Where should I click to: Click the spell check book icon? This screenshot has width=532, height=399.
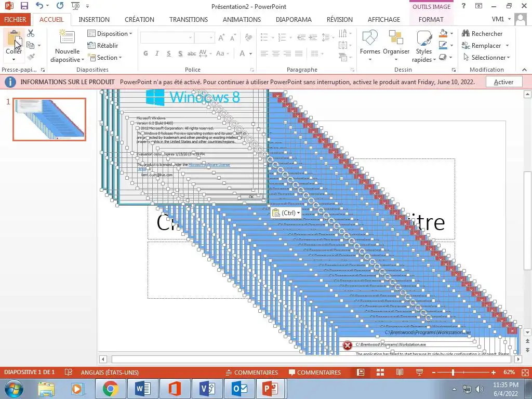(68, 372)
